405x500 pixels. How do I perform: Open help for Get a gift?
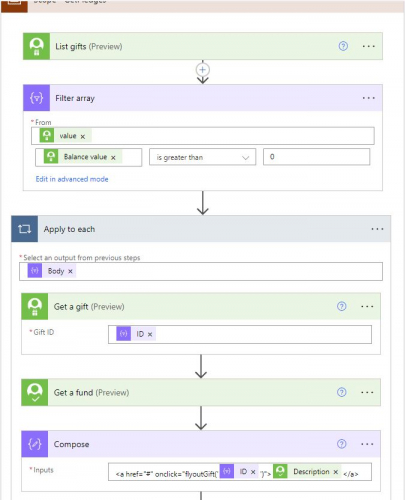[x=341, y=306]
